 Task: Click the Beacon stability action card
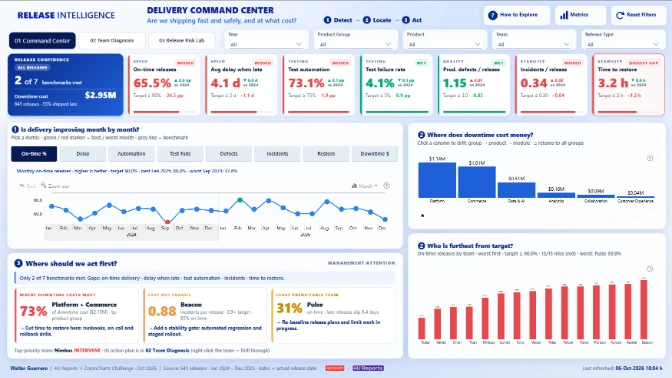205,315
